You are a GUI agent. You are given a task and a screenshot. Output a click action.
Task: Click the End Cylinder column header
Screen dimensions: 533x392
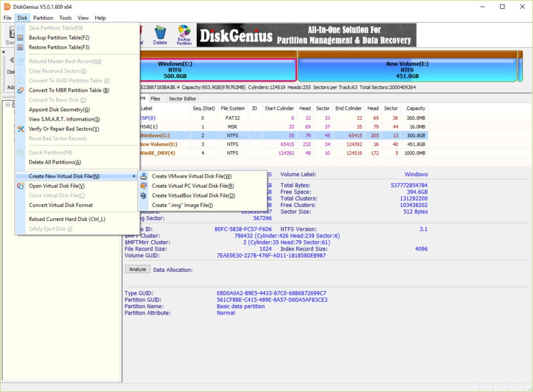[x=348, y=108]
